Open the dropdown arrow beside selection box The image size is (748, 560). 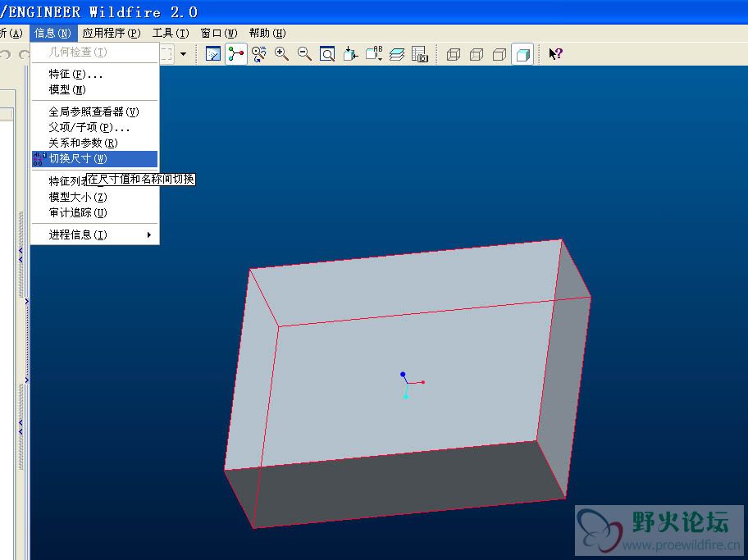pos(183,54)
